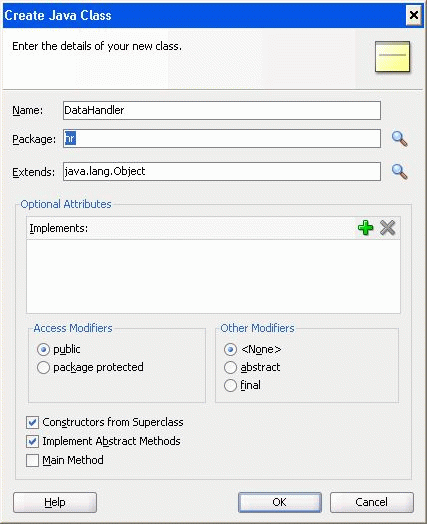Click the Extends field with java.lang.Object
427x524 pixels.
222,171
